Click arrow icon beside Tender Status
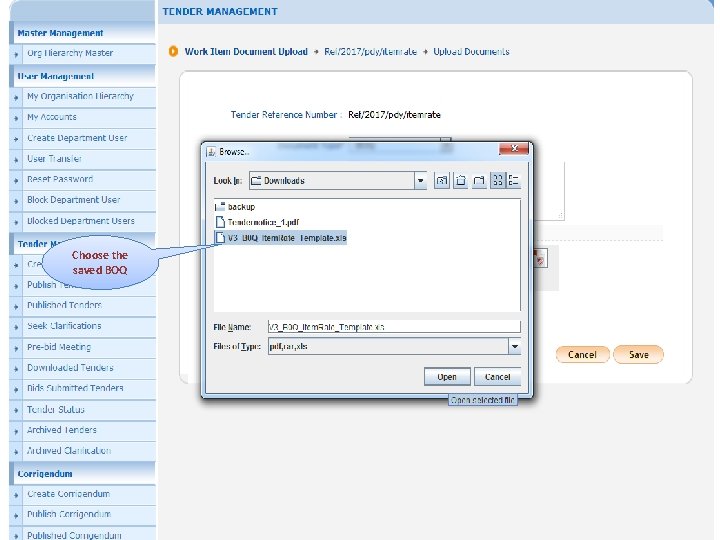 [16, 410]
